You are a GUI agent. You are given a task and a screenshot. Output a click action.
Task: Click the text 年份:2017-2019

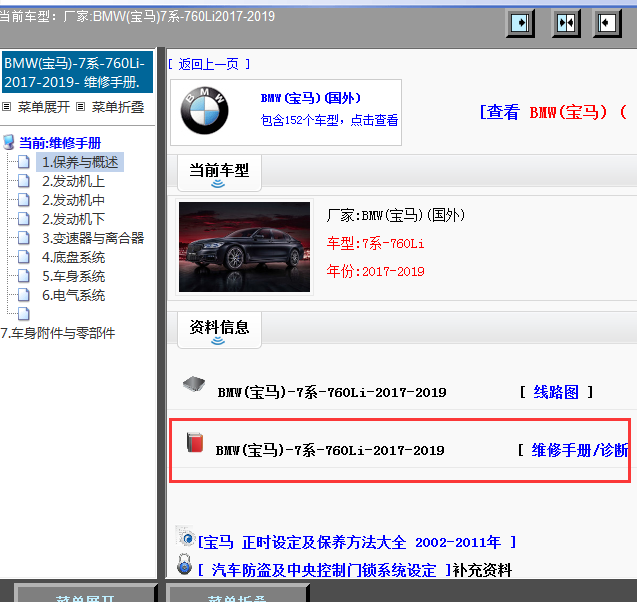coord(376,271)
